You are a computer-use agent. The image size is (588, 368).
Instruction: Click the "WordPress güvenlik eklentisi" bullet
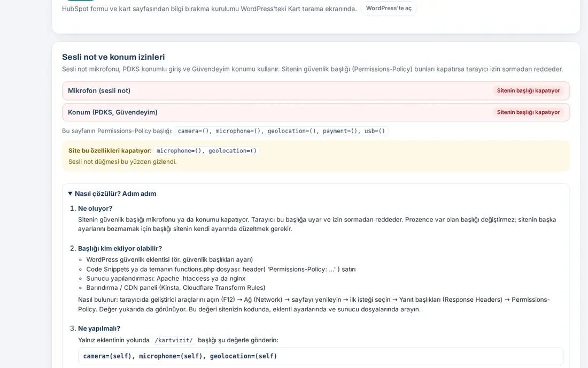coord(169,259)
